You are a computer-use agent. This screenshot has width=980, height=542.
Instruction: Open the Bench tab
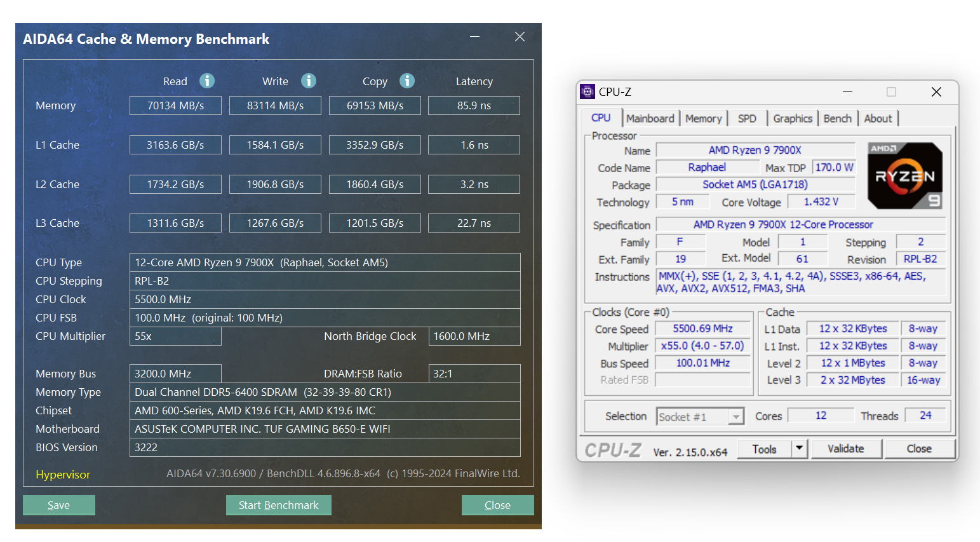[x=837, y=118]
